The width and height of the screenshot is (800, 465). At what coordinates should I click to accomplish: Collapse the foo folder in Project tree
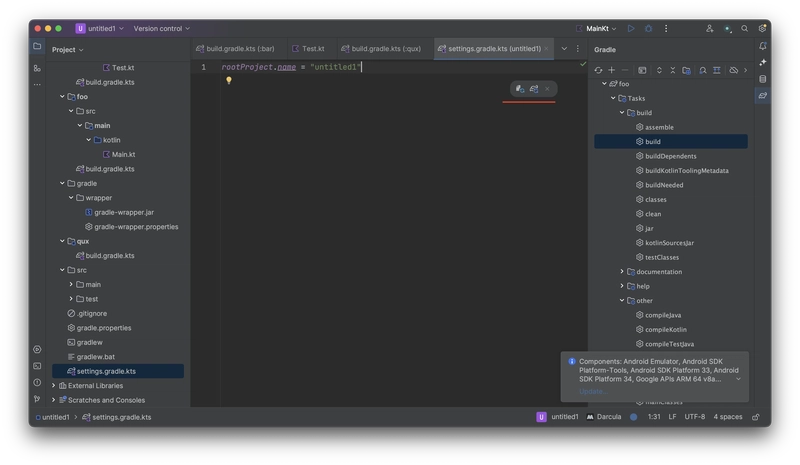point(62,96)
